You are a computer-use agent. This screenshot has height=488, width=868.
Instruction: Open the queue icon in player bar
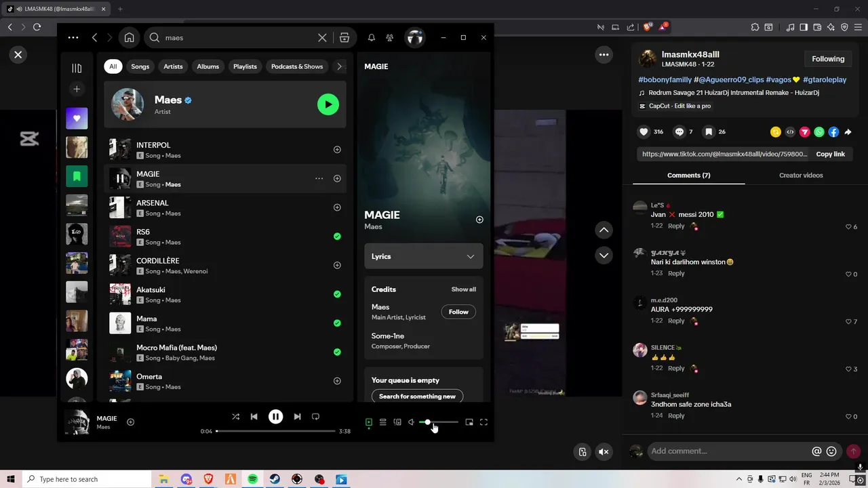pos(383,422)
